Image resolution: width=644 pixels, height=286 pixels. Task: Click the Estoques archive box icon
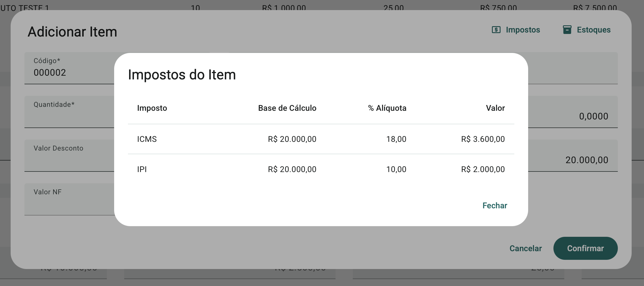[x=567, y=30]
